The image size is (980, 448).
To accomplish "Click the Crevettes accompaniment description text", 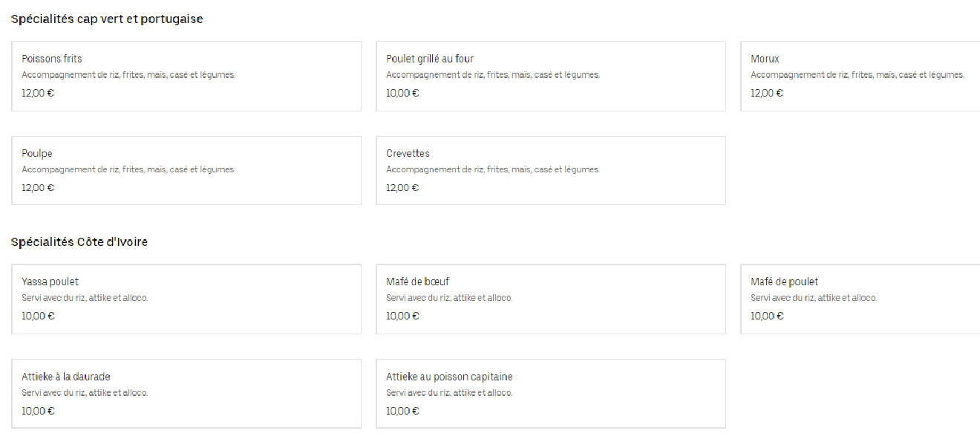I will 492,169.
